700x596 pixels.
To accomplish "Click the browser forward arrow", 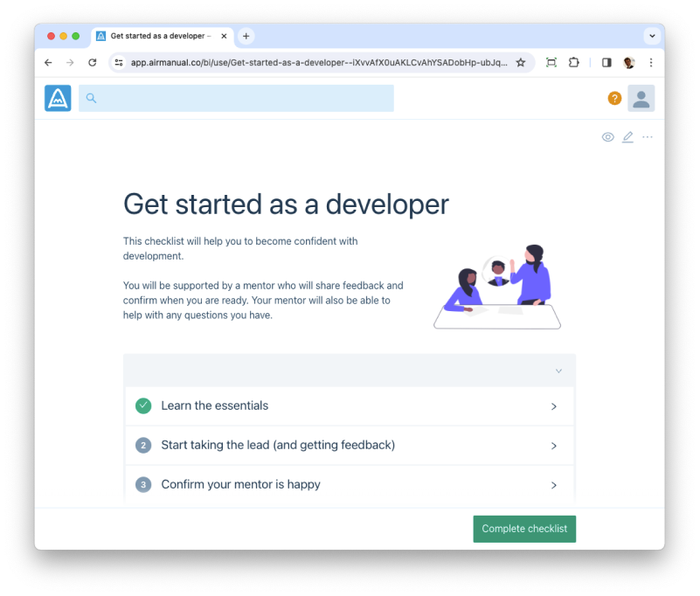I will (x=70, y=63).
